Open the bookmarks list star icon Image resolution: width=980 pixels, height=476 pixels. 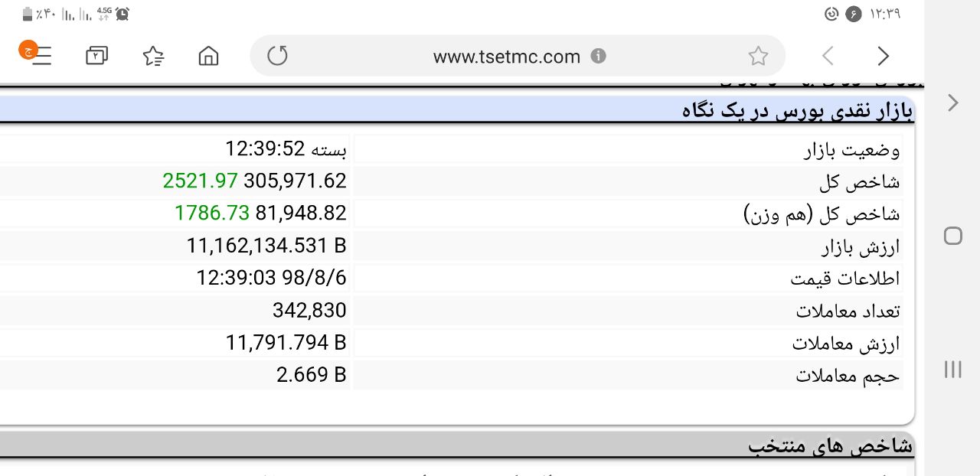point(153,56)
